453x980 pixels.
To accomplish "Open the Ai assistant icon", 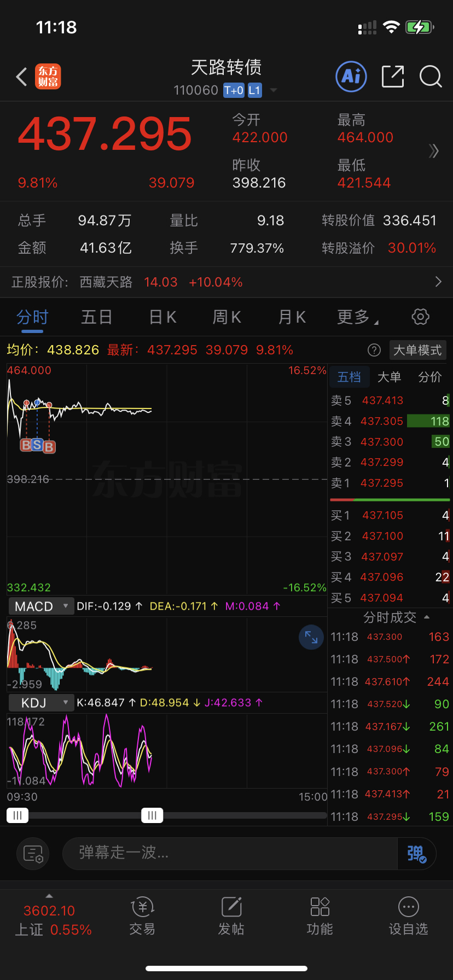I will [351, 77].
